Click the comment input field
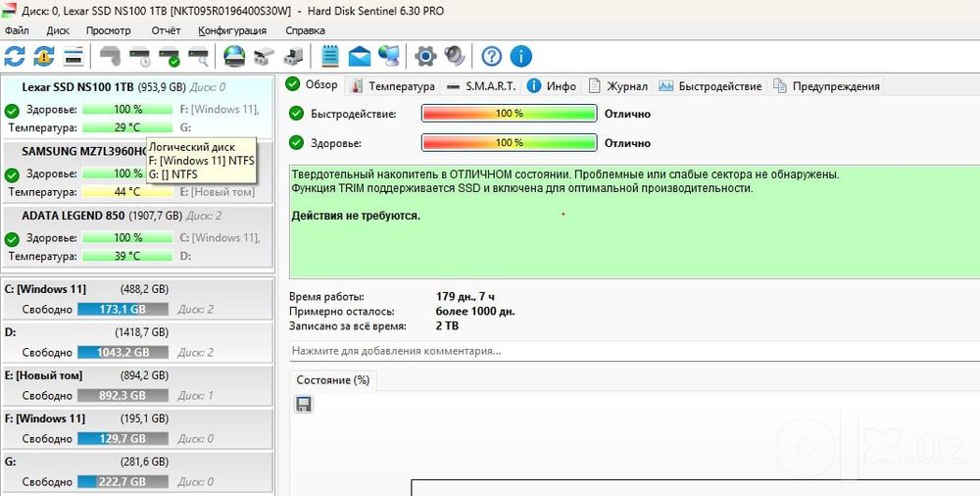This screenshot has width=980, height=496. click(634, 351)
